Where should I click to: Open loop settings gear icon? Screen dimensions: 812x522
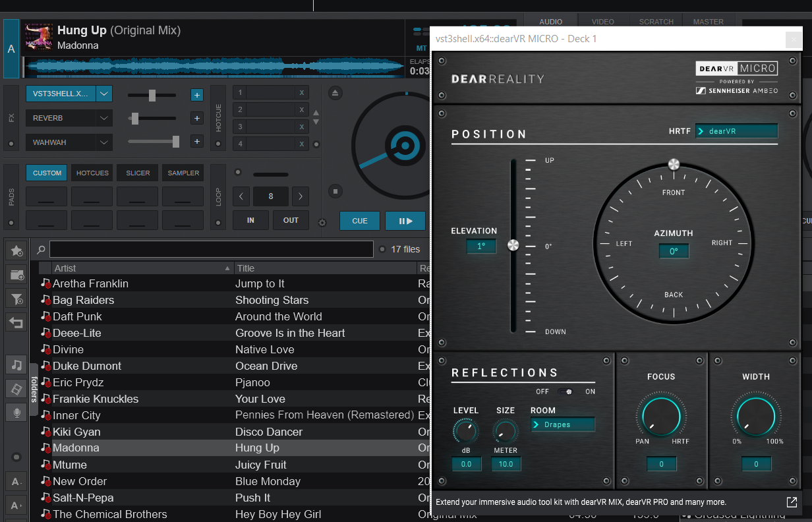(x=322, y=223)
